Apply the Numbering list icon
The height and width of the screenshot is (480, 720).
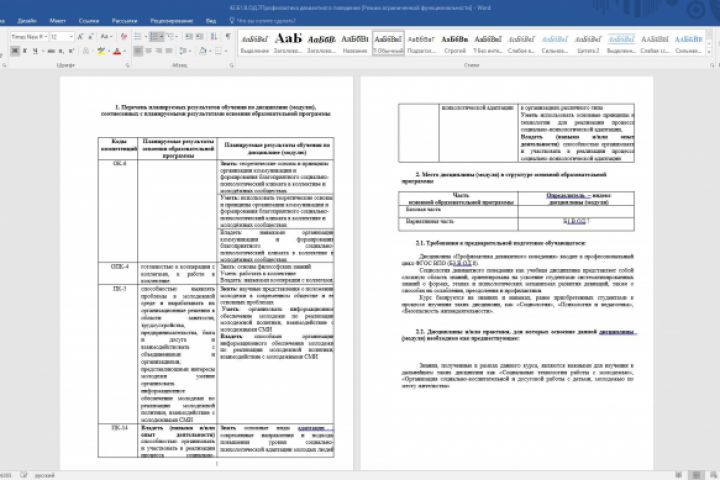coord(154,37)
